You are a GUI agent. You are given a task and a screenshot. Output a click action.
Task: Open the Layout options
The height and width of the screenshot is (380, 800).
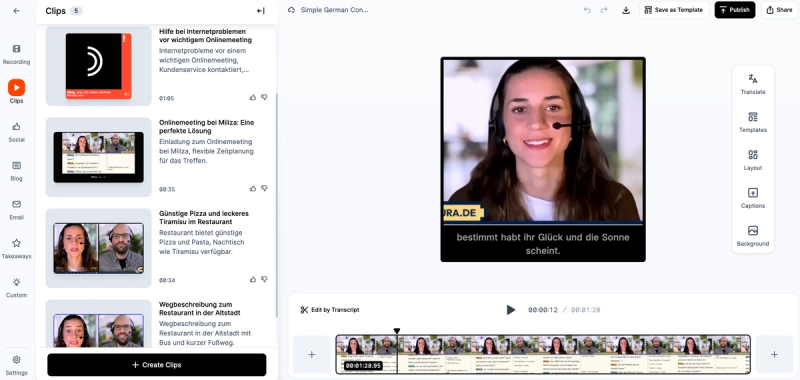753,160
